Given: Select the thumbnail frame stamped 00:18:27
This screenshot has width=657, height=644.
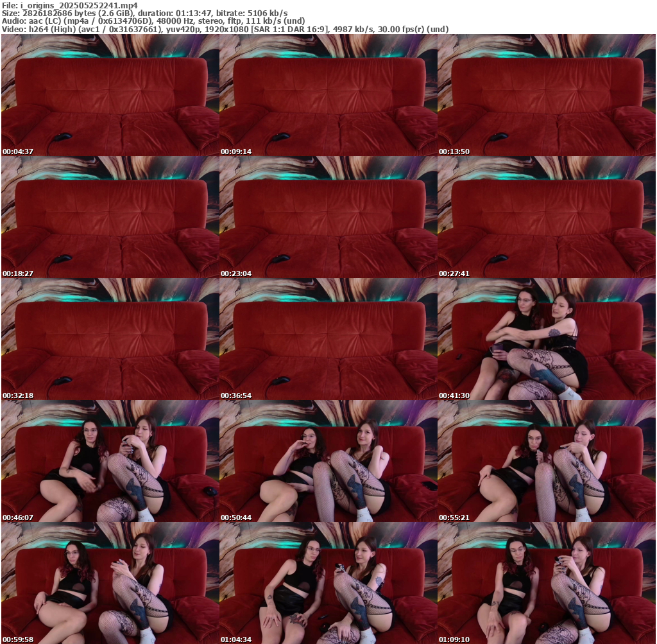Looking at the screenshot, I should (x=110, y=217).
